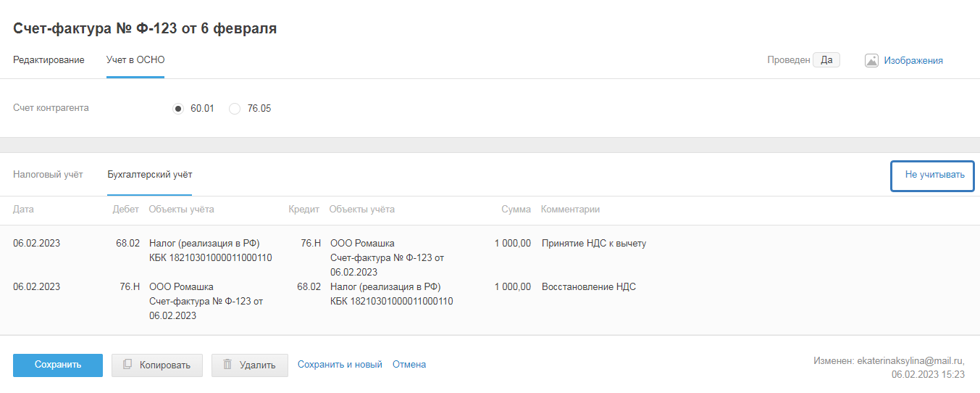Click the Дебет column header
Image resolution: width=980 pixels, height=393 pixels.
point(126,210)
